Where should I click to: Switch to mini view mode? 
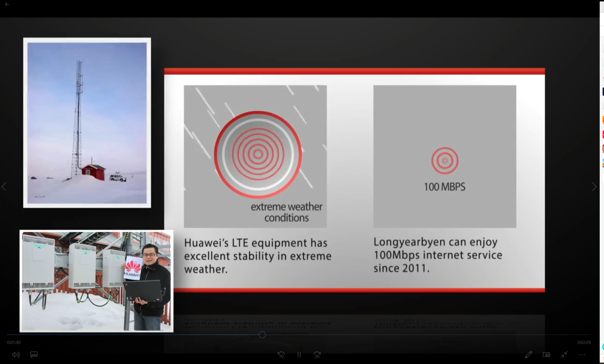546,355
